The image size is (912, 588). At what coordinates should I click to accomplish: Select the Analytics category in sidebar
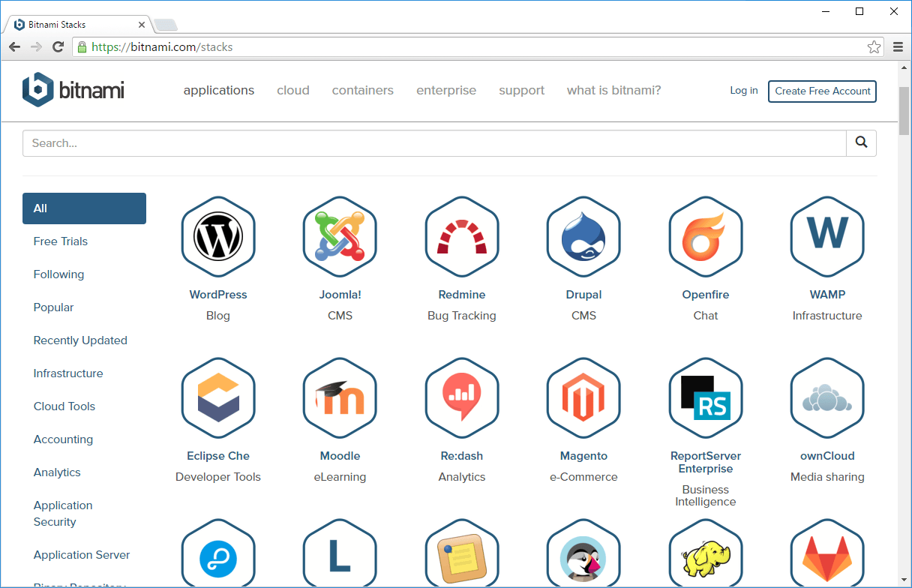(x=57, y=472)
